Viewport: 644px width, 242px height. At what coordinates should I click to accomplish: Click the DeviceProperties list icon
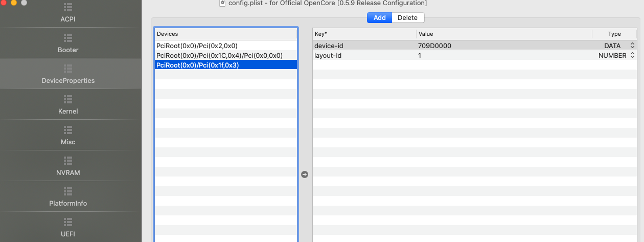(68, 69)
